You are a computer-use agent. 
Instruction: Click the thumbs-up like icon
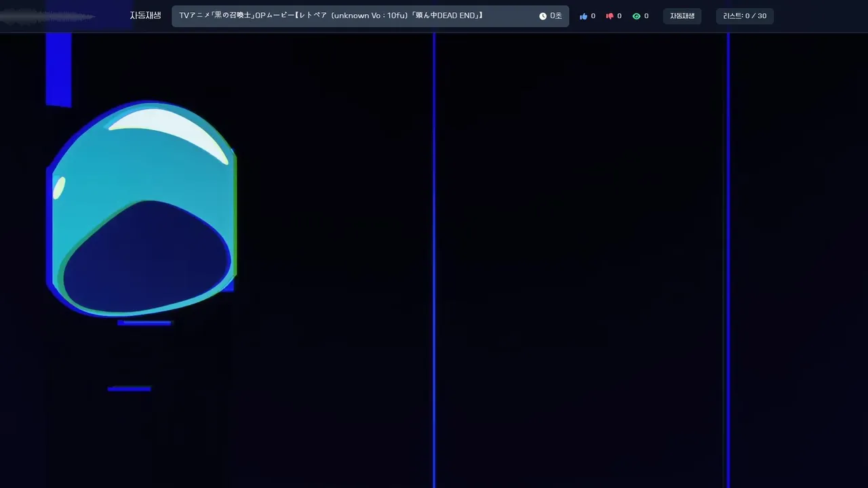(x=583, y=16)
